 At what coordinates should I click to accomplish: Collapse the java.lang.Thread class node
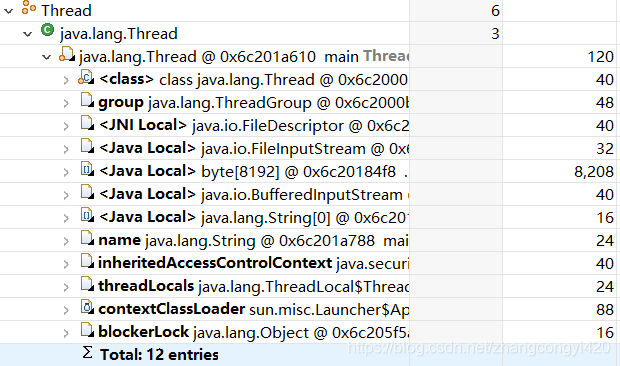pos(27,34)
